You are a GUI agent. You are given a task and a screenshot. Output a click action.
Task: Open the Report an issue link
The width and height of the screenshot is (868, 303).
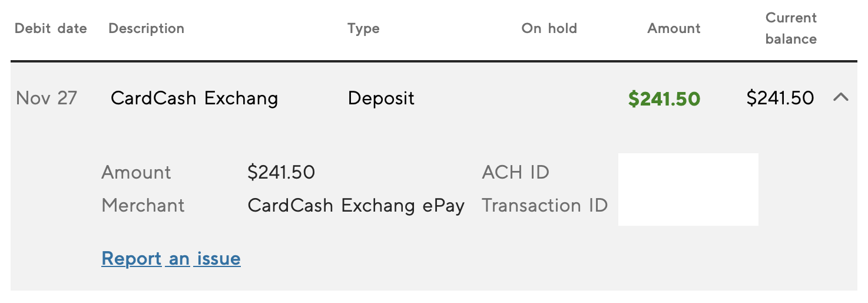click(x=171, y=258)
